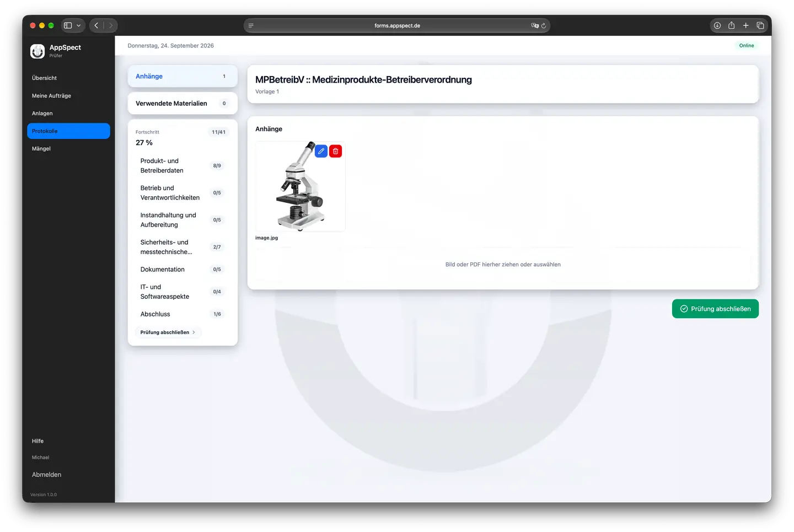This screenshot has width=794, height=532.
Task: Toggle Safari sidebar icon
Action: click(68, 25)
